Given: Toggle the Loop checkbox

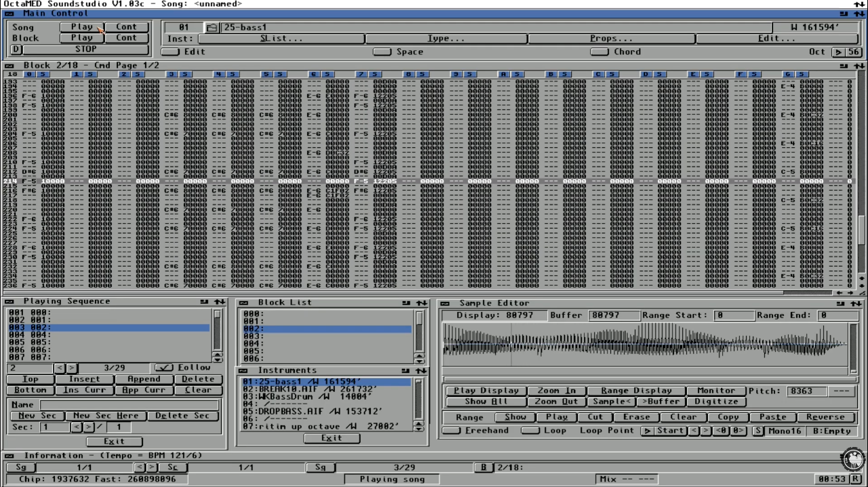Looking at the screenshot, I should (530, 431).
